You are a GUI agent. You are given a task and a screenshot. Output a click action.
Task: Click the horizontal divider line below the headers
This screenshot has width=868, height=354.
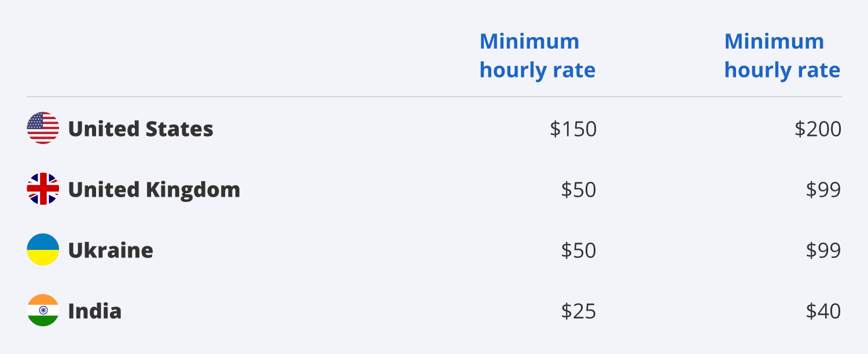tap(434, 97)
